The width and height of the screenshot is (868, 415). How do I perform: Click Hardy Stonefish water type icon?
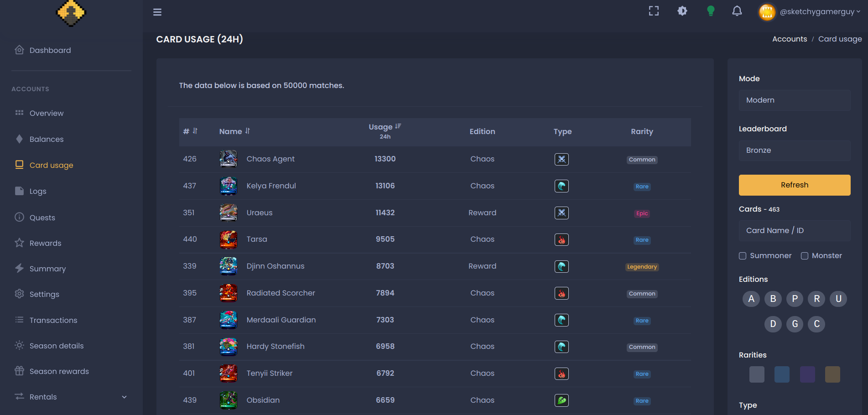pos(562,347)
